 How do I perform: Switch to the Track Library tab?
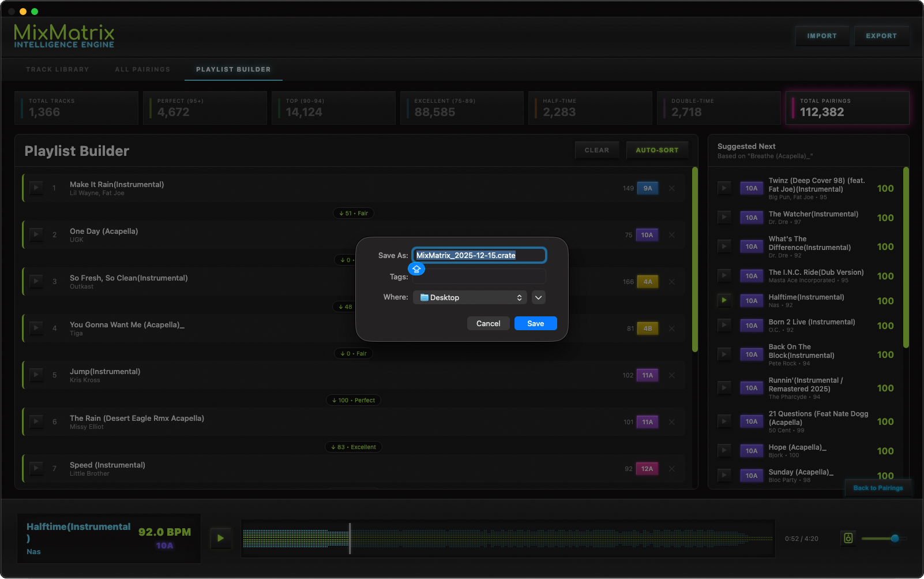(x=57, y=69)
